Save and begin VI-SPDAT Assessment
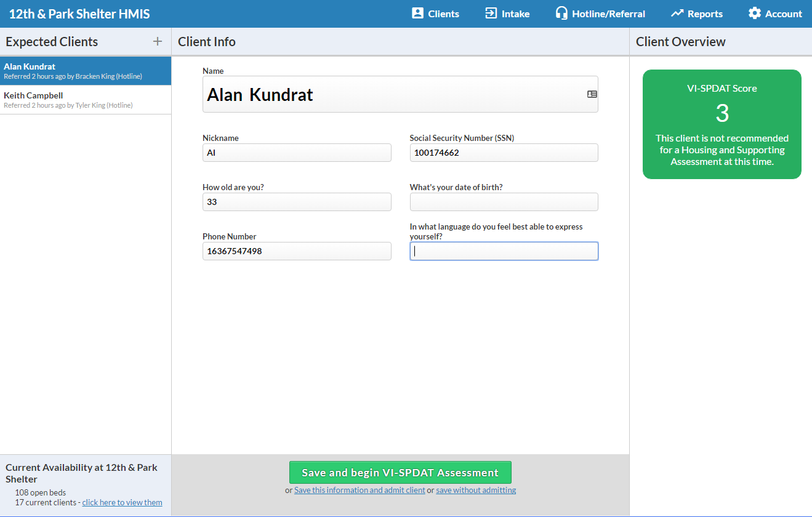The width and height of the screenshot is (812, 517). pyautogui.click(x=400, y=473)
